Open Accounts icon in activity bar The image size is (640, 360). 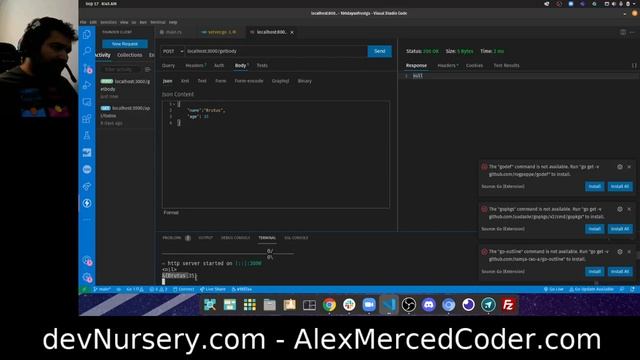87,260
